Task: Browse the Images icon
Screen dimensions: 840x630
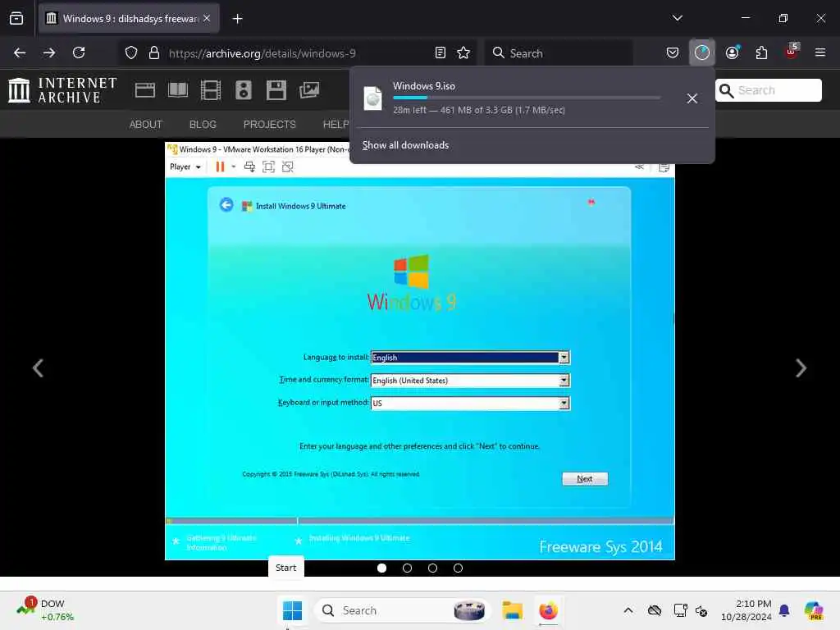Action: [309, 90]
